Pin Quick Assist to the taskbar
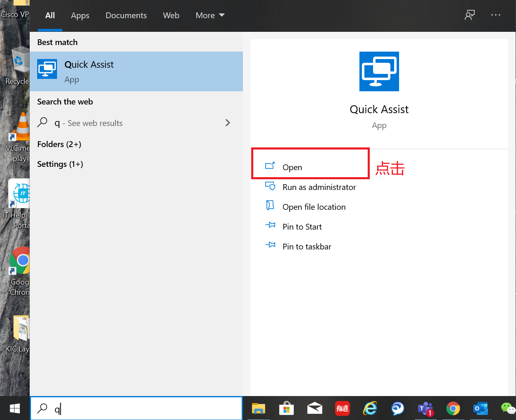 (x=307, y=247)
